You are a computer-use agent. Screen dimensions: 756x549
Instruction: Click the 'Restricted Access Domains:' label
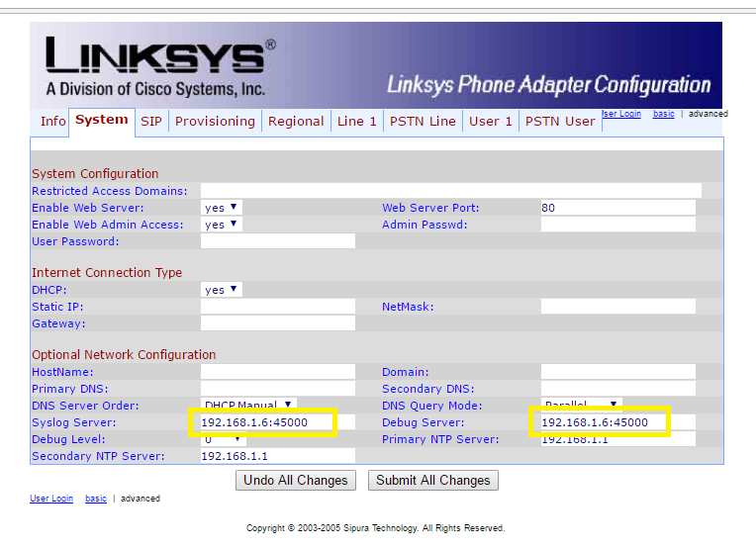pos(110,191)
